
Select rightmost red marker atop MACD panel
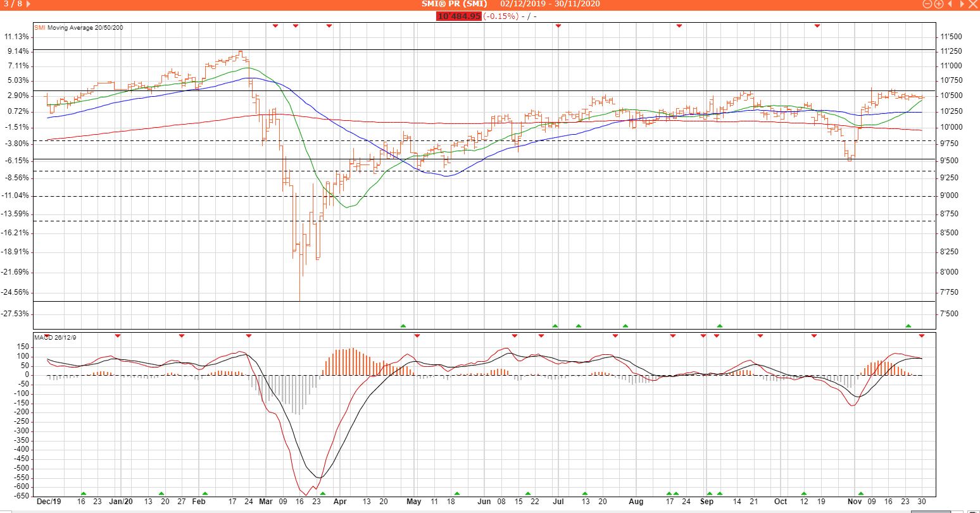(x=922, y=335)
